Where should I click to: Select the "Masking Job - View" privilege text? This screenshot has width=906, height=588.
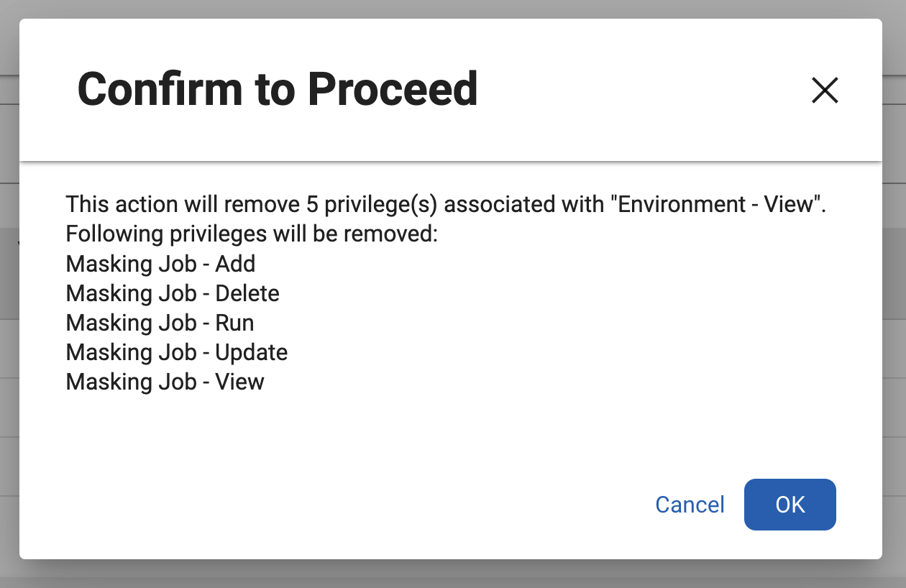click(164, 382)
